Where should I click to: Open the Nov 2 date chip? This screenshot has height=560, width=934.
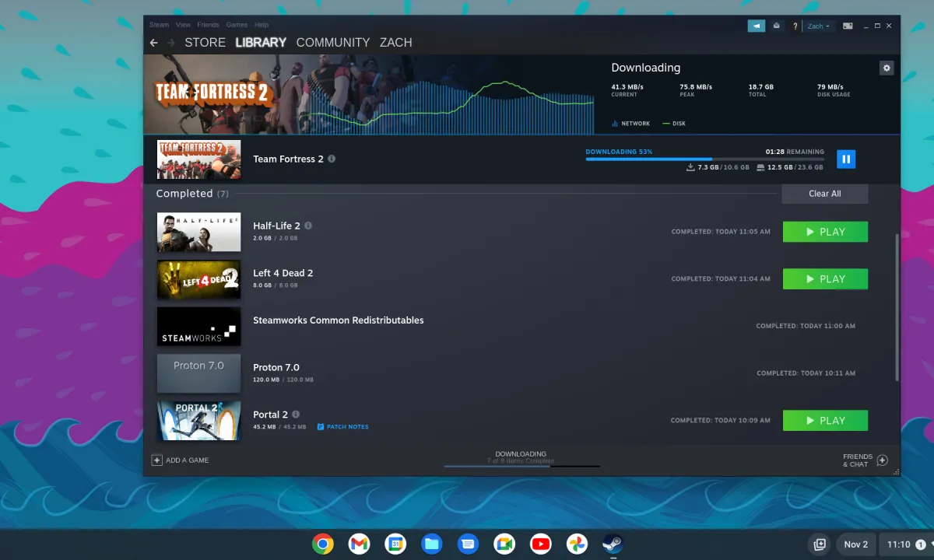[856, 544]
